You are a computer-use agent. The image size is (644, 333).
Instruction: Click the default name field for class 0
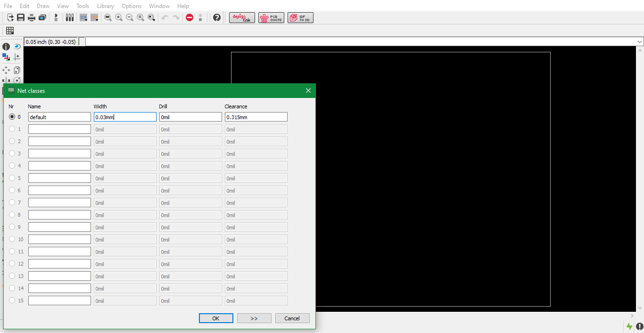[x=59, y=117]
